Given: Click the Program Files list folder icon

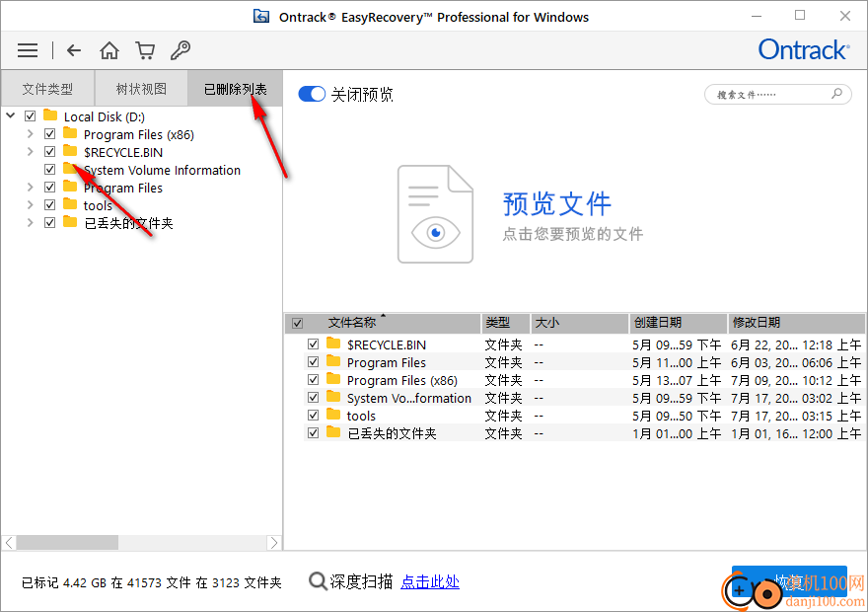Looking at the screenshot, I should point(333,361).
